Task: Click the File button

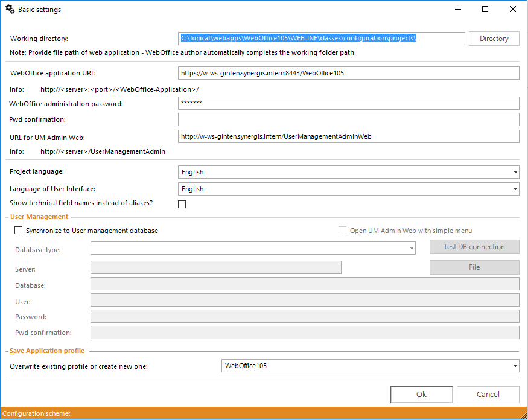Action: click(x=474, y=267)
